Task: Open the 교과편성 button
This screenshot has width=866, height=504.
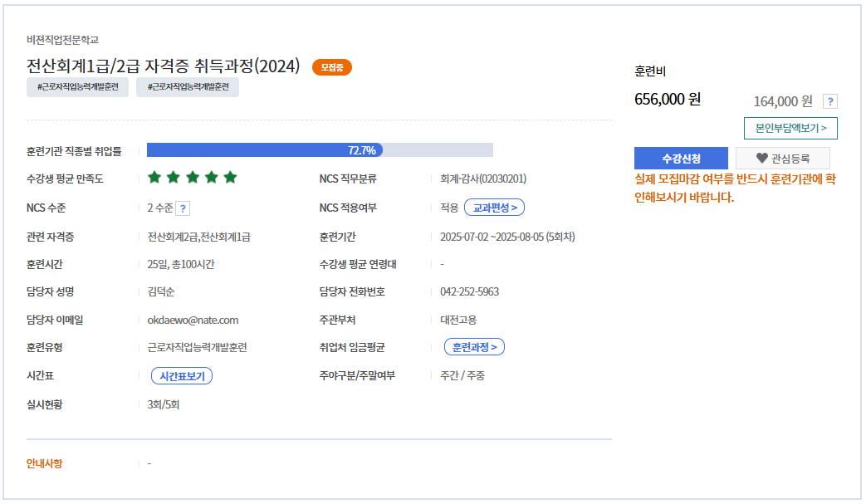Action: [494, 208]
